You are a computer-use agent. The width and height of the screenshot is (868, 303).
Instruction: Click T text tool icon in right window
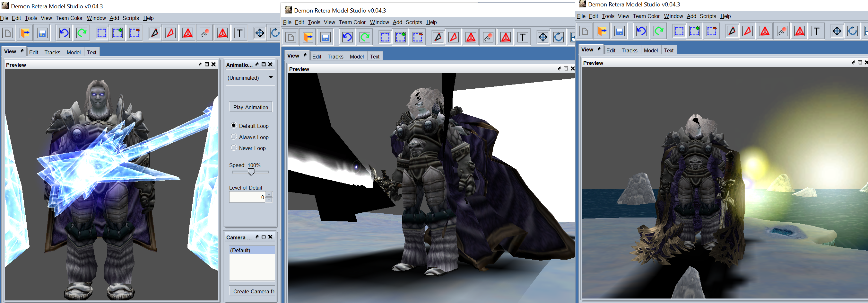(817, 31)
